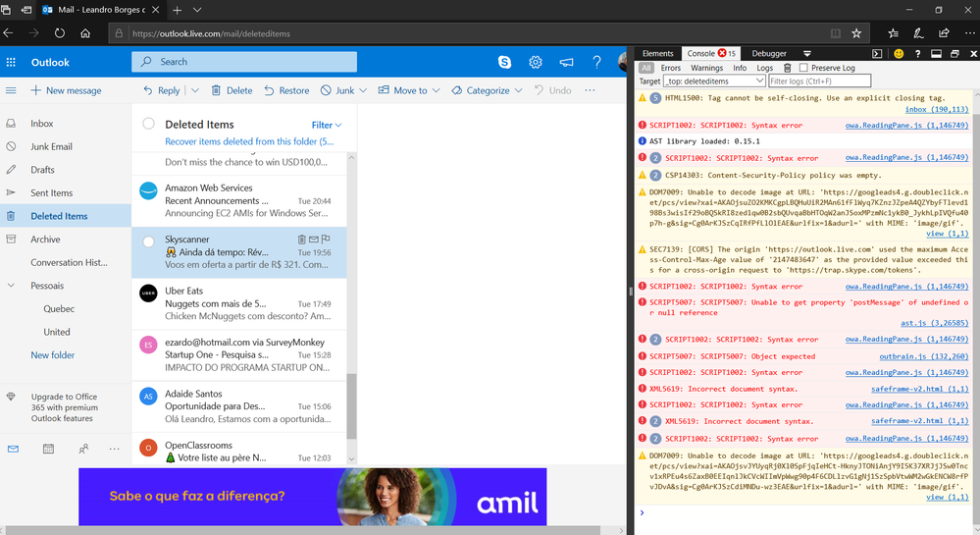Undock DevTools into separate window icon

[954, 54]
